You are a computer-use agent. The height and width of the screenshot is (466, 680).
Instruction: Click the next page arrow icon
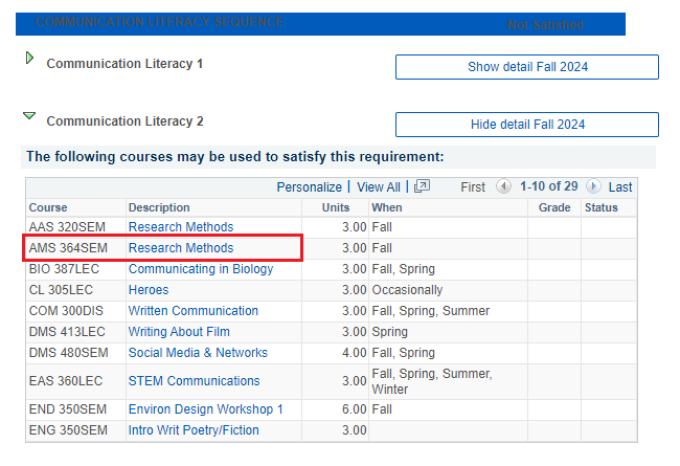[593, 187]
